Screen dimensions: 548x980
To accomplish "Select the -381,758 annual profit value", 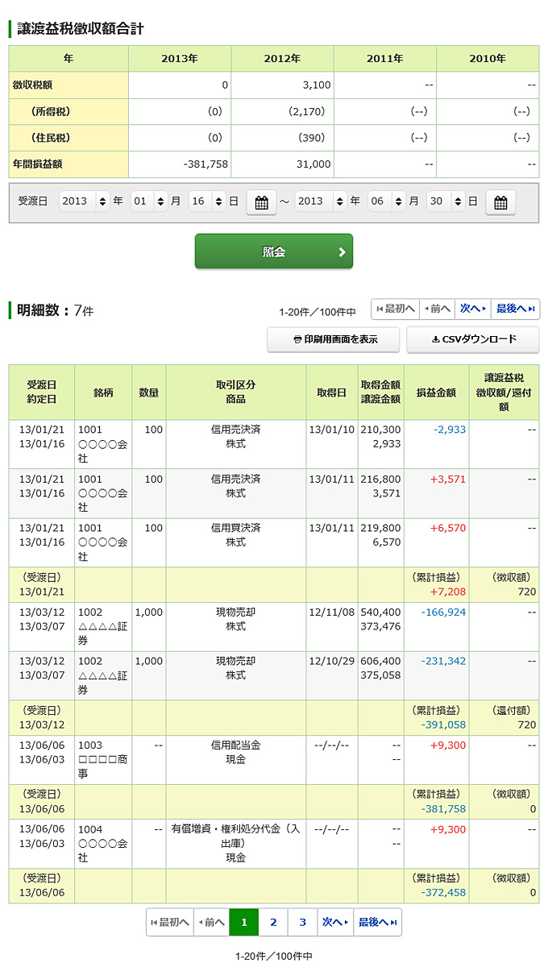I will [x=206, y=164].
